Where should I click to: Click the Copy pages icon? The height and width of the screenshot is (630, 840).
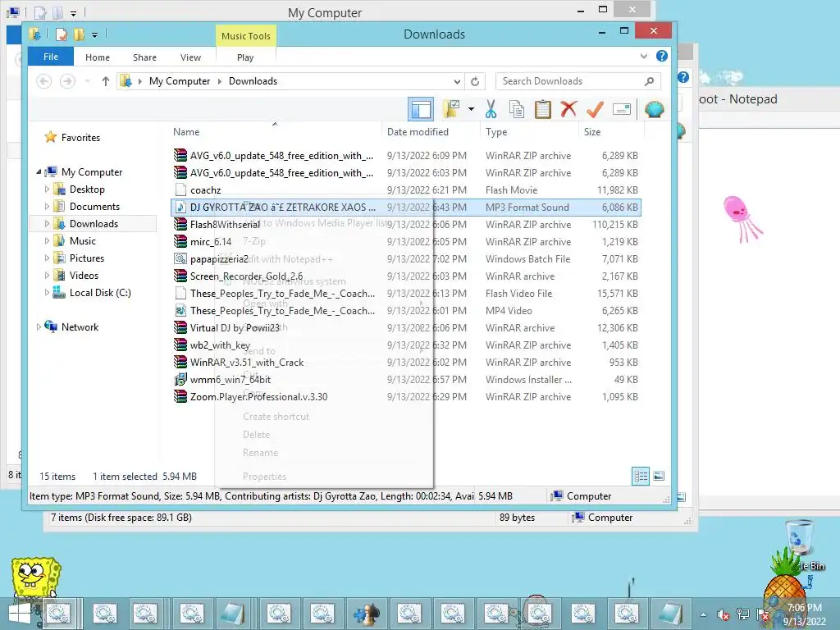pyautogui.click(x=517, y=109)
